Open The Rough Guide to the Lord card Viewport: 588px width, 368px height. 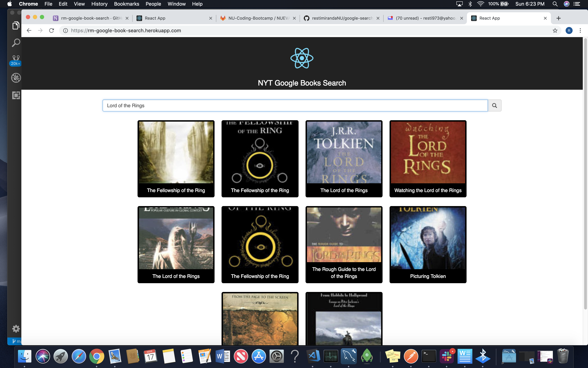tap(344, 245)
